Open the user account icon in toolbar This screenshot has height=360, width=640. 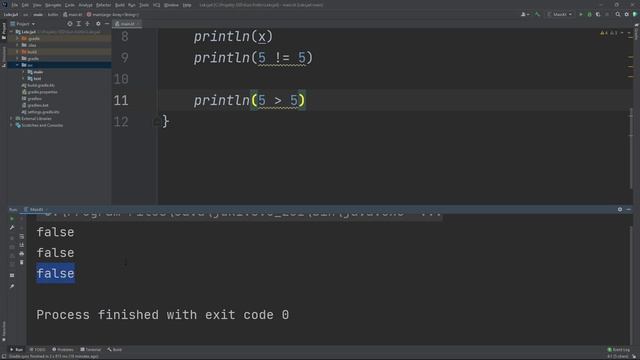coord(524,14)
